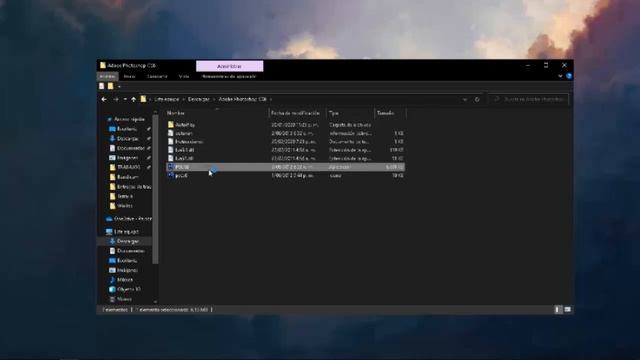Refresh the current folder view
The width and height of the screenshot is (640, 360).
(477, 99)
